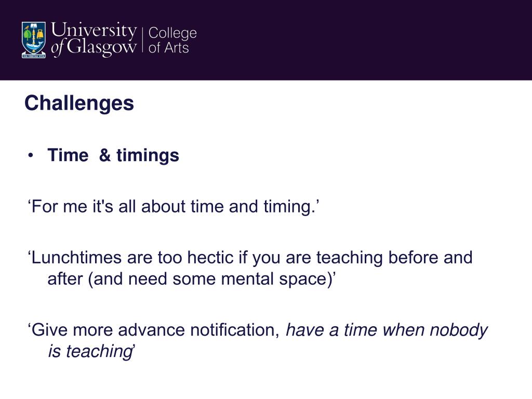The image size is (532, 399).
Task: Select the Challenges slide heading
Action: click(x=79, y=103)
